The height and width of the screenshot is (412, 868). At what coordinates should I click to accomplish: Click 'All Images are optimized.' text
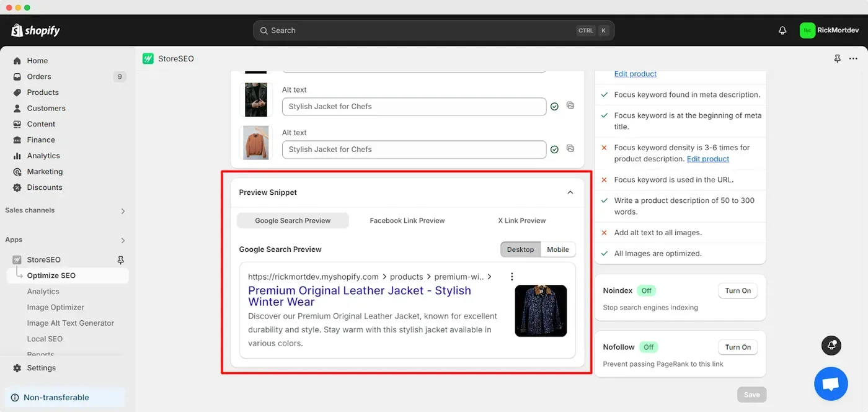tap(658, 254)
